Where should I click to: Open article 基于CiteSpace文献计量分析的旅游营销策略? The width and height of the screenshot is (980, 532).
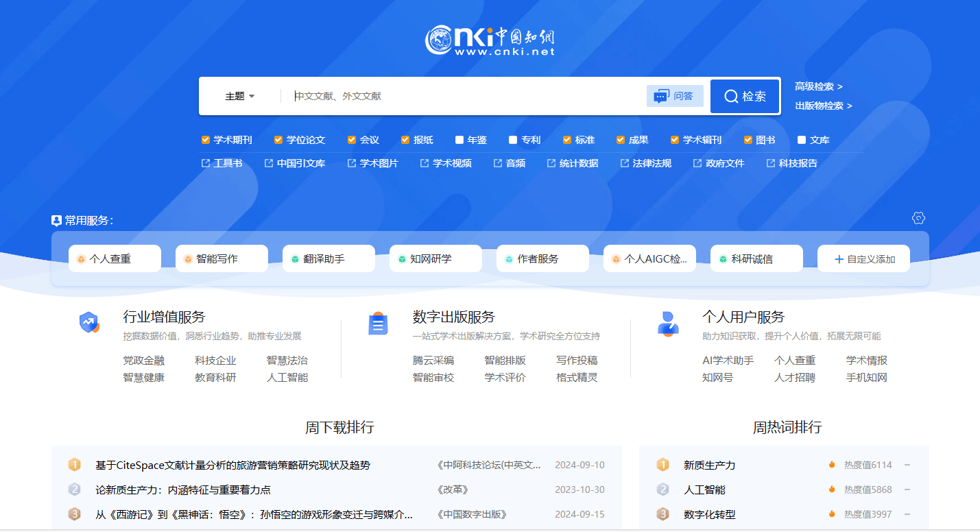point(232,465)
